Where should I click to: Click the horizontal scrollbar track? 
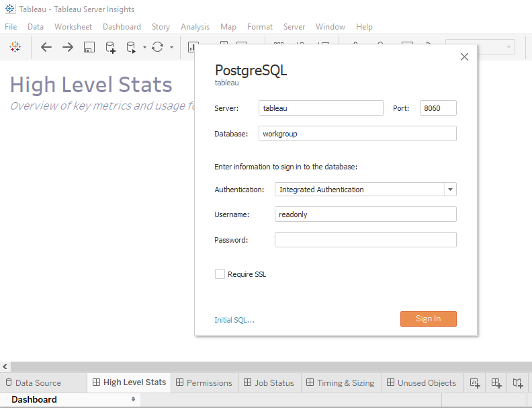[271, 366]
